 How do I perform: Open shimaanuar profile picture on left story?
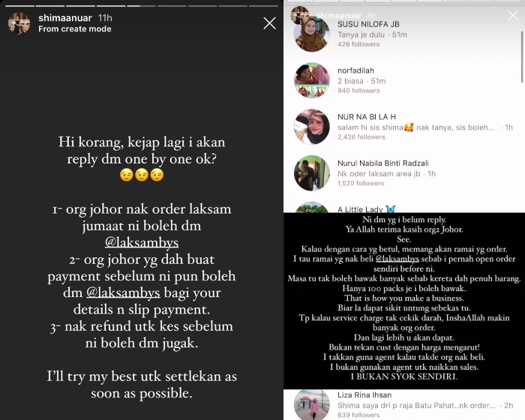[19, 23]
